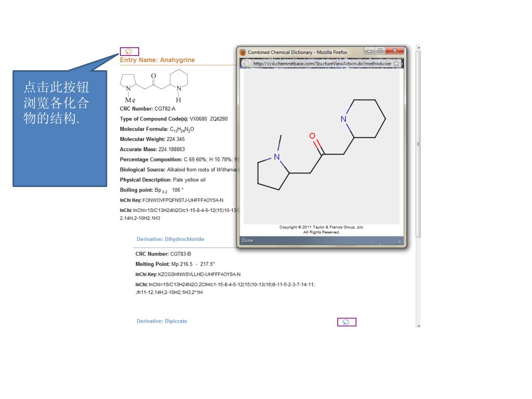Screen dimensions: 532x399
Task: Minimize the Combined Chemical Dictionary popup
Action: coord(369,51)
